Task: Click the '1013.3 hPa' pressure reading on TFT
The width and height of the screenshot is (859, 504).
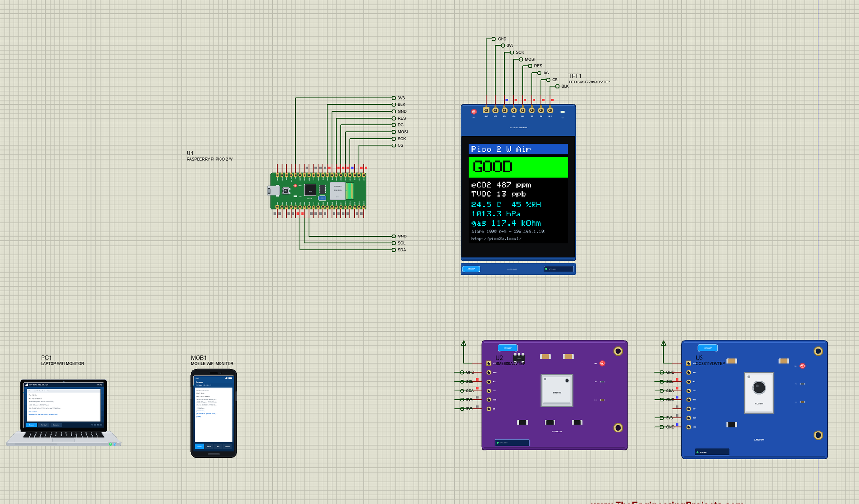Action: point(496,214)
